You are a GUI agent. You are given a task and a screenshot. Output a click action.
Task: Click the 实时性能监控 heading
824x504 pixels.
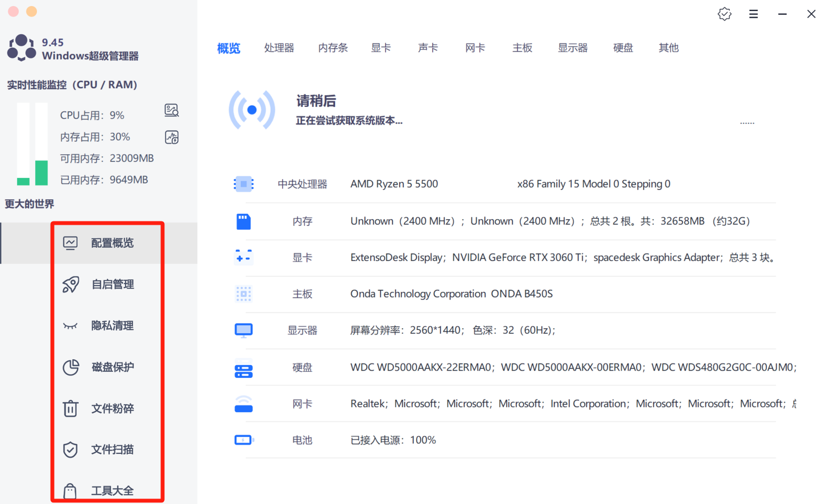[x=72, y=85]
